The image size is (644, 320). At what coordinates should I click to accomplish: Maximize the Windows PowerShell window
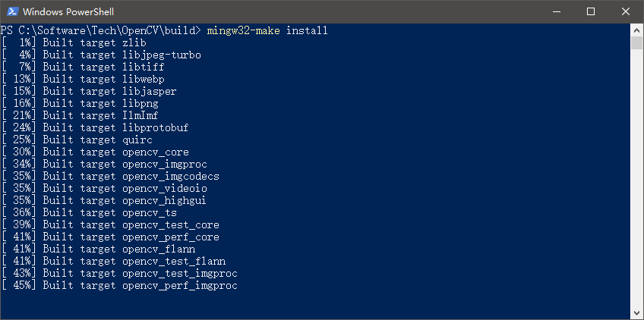click(591, 11)
